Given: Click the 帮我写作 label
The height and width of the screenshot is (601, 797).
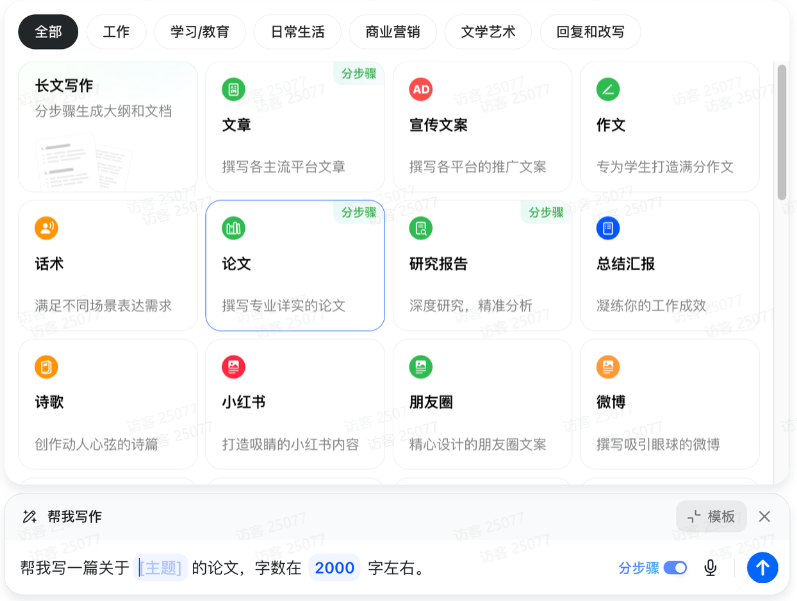Looking at the screenshot, I should click(75, 517).
